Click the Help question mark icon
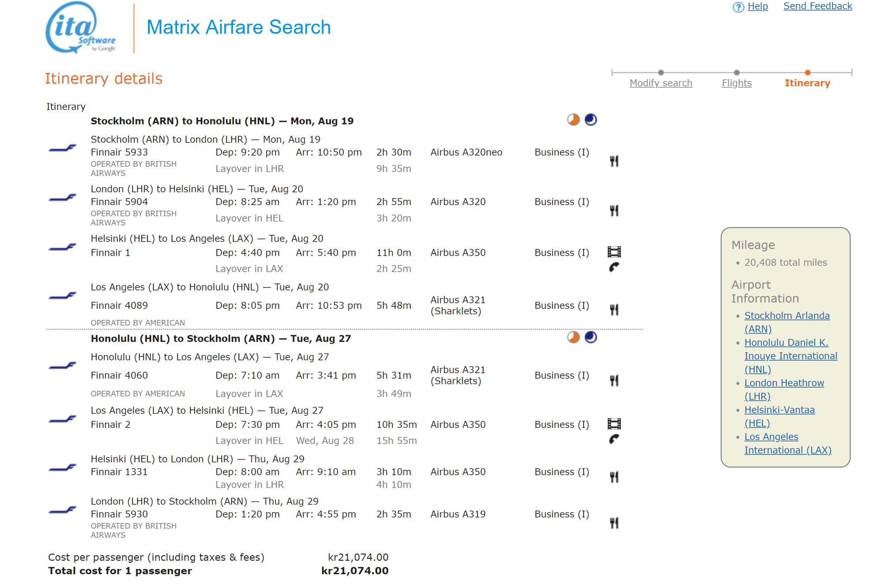Screen dimensions: 880x588 (x=738, y=7)
